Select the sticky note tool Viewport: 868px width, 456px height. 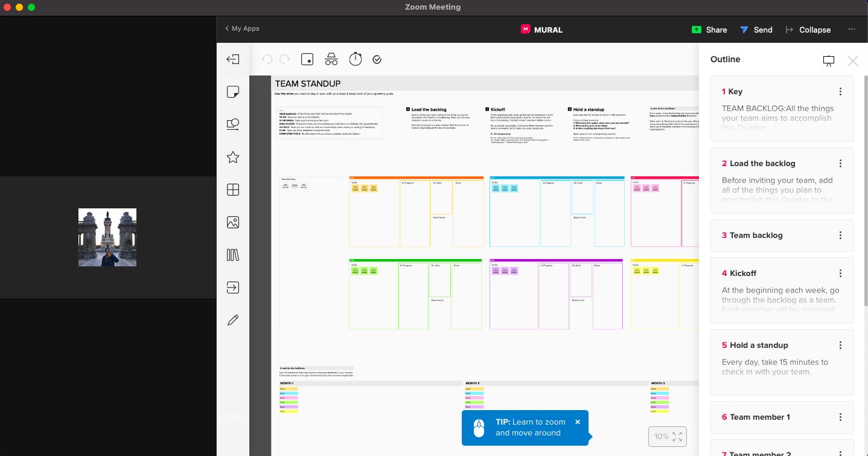[x=232, y=92]
